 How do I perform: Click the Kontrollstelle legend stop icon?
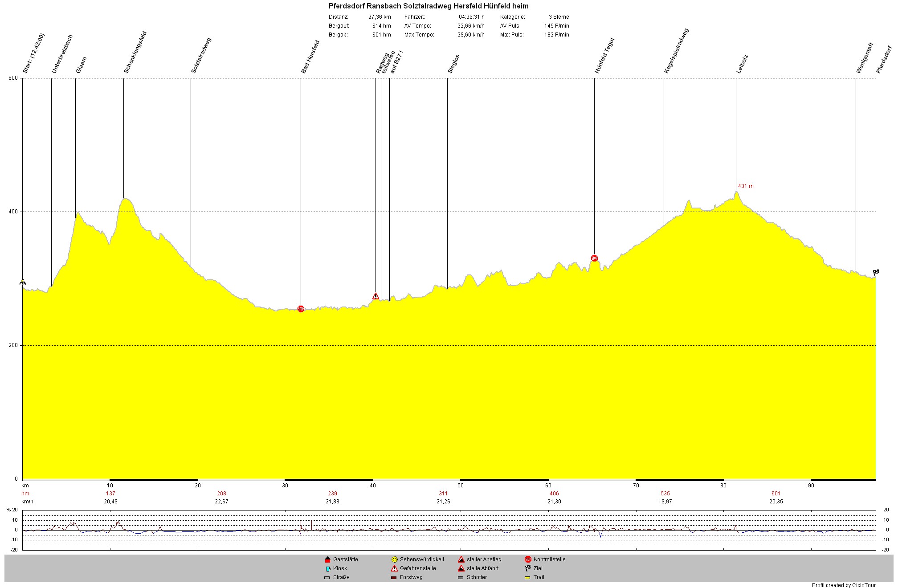click(528, 559)
